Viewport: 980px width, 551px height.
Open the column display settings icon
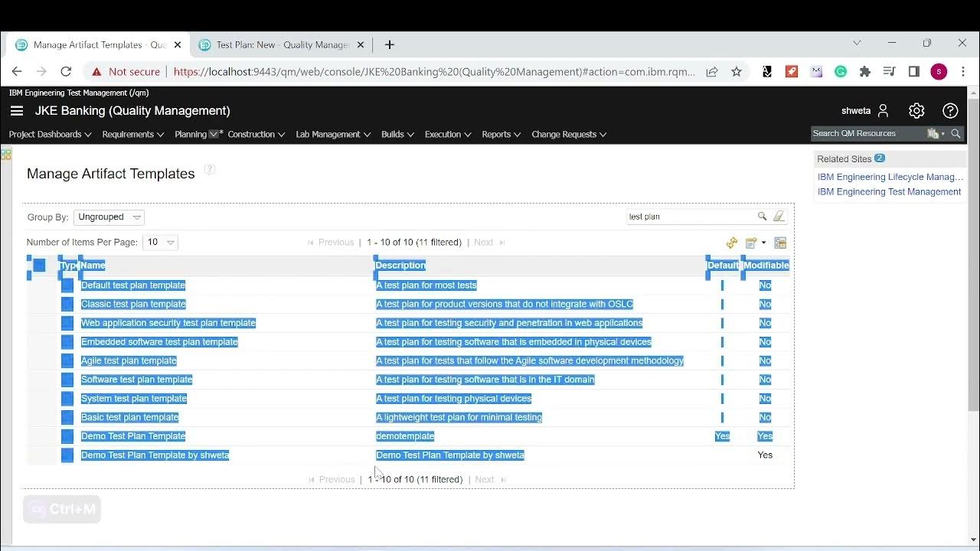(780, 243)
